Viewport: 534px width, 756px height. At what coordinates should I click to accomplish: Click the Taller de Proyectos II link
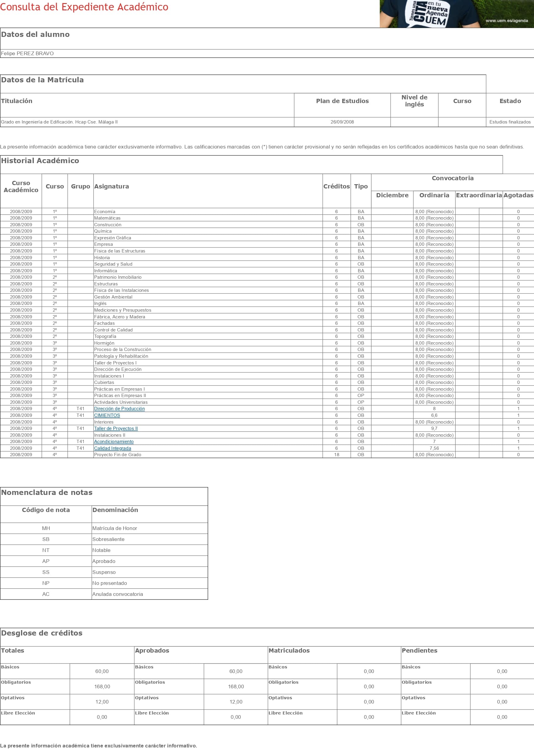[x=116, y=428]
